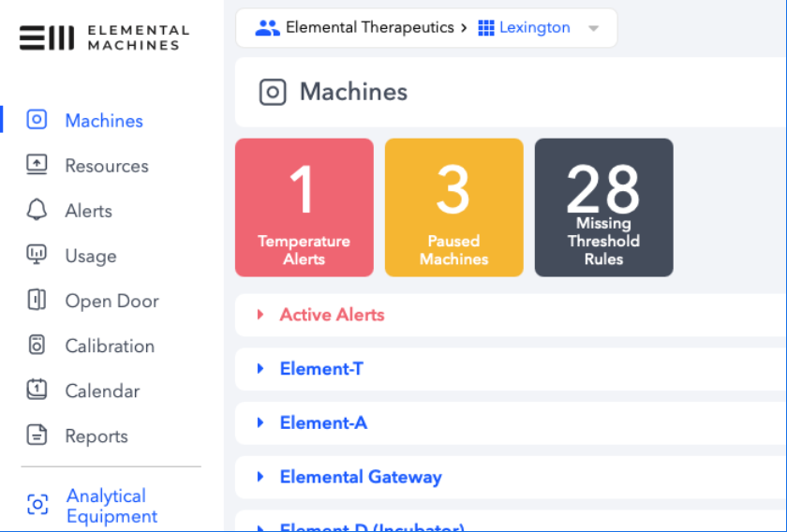Image resolution: width=787 pixels, height=532 pixels.
Task: Click the Element-T heading text
Action: tap(321, 369)
